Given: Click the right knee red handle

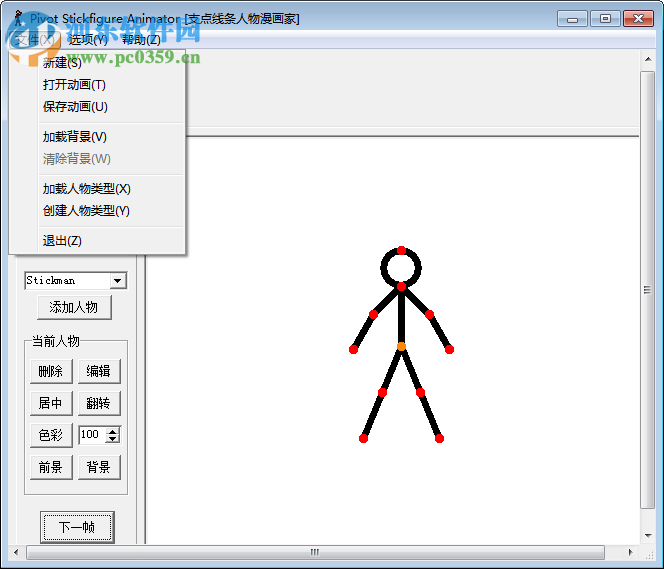Looking at the screenshot, I should (x=420, y=392).
